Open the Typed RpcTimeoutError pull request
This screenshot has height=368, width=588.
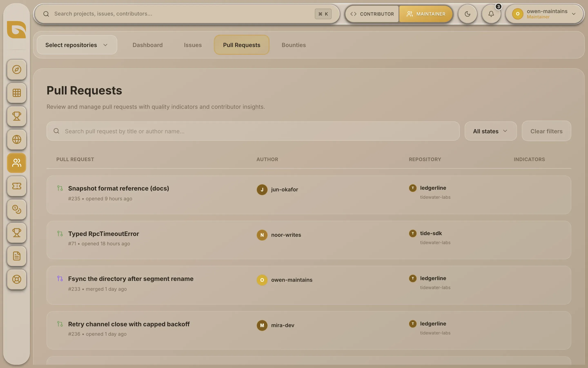coord(104,234)
